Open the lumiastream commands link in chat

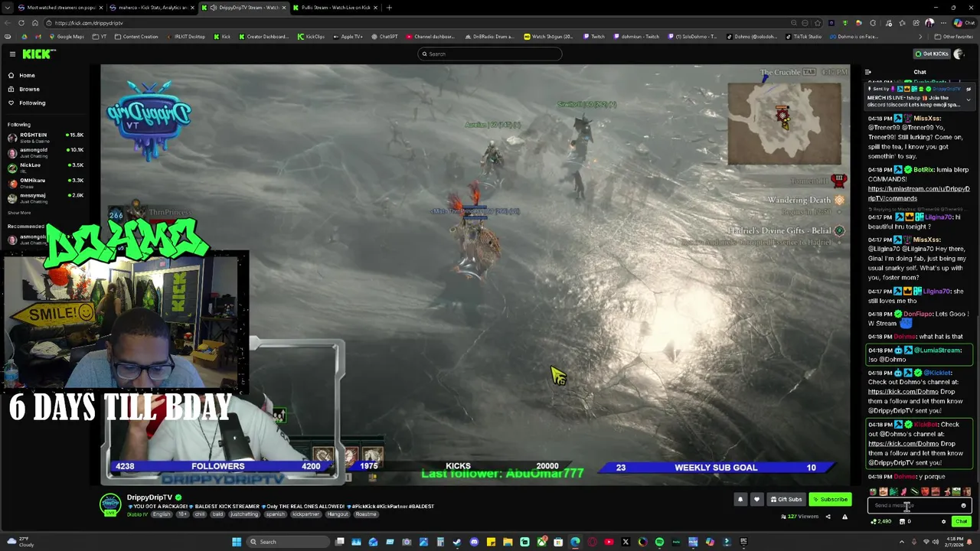(919, 194)
